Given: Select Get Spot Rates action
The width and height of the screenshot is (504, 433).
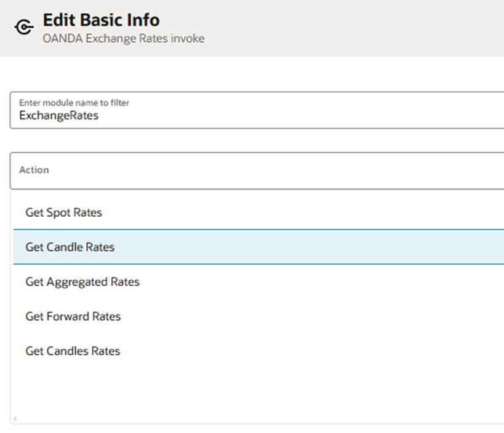Looking at the screenshot, I should click(63, 212).
